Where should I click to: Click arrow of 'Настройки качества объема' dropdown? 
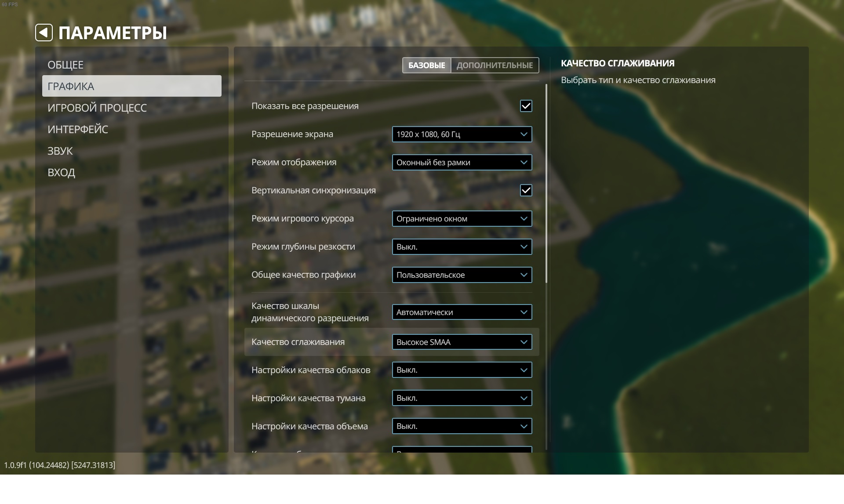524,427
